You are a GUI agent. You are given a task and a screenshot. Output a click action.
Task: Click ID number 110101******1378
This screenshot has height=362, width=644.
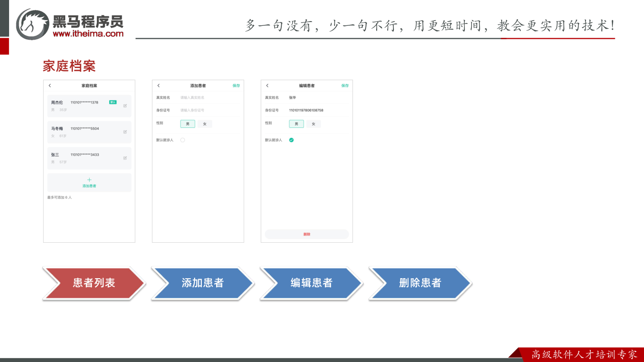pyautogui.click(x=84, y=102)
